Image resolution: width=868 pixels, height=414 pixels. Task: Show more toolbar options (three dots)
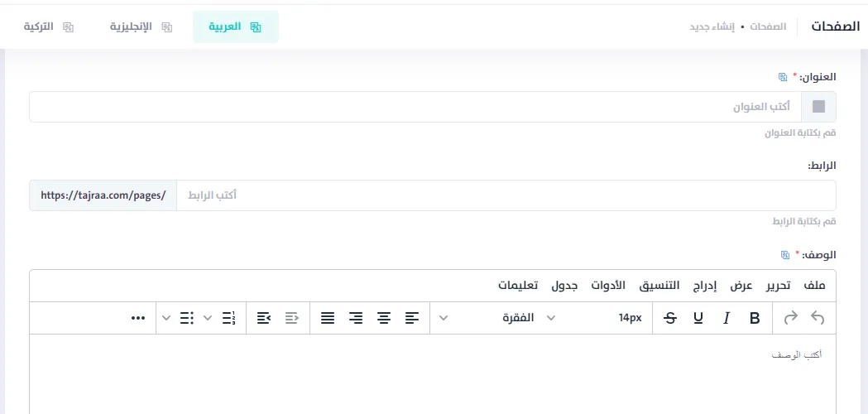pos(138,318)
